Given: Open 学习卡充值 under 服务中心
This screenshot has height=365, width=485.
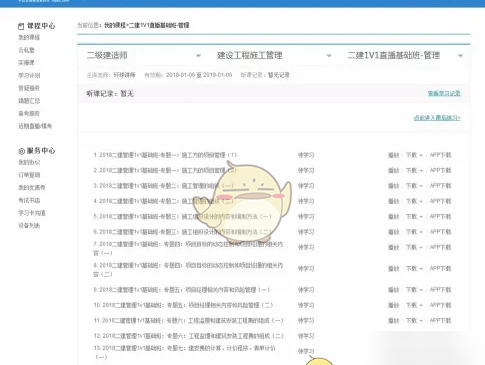Looking at the screenshot, I should (x=32, y=213).
